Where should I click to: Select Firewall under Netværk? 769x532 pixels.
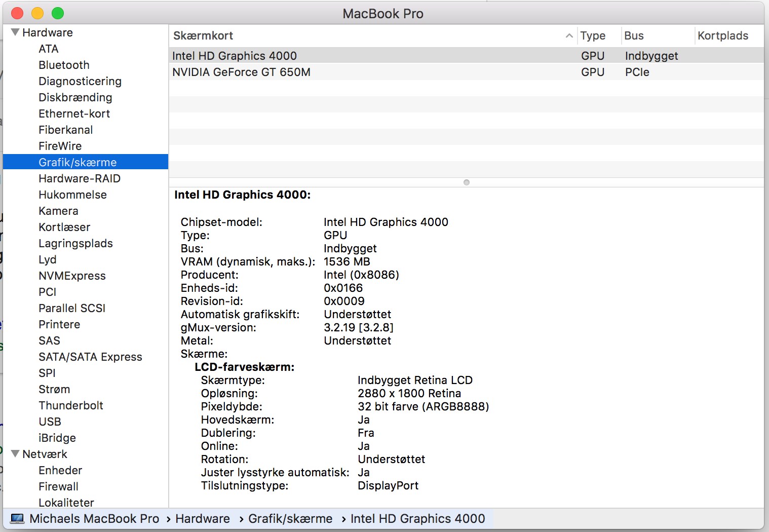coord(59,486)
